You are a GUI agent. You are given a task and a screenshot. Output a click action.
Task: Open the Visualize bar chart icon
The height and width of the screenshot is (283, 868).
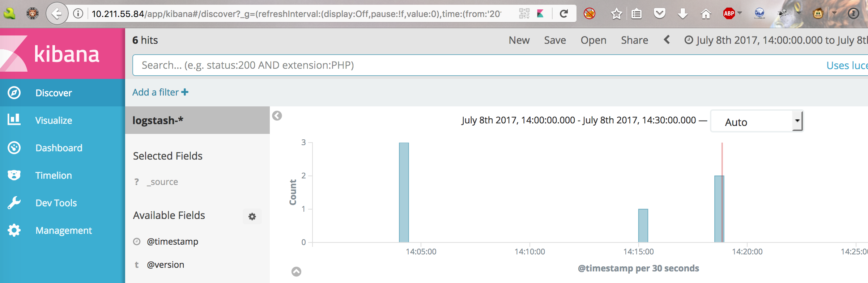tap(14, 120)
